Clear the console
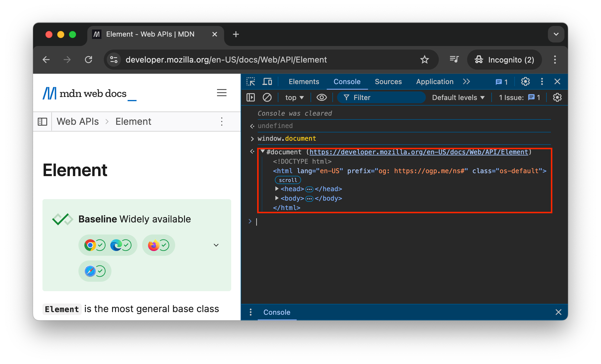Screen dimensions: 601x364 click(267, 98)
